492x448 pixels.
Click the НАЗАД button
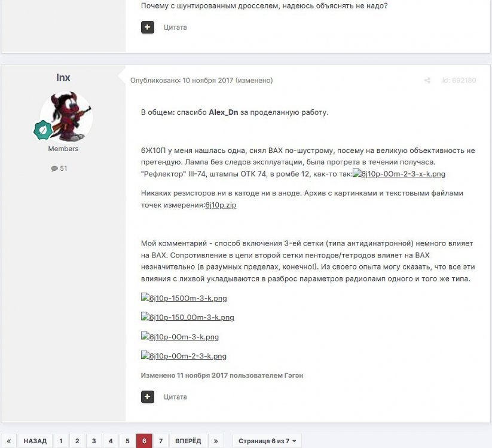(35, 441)
